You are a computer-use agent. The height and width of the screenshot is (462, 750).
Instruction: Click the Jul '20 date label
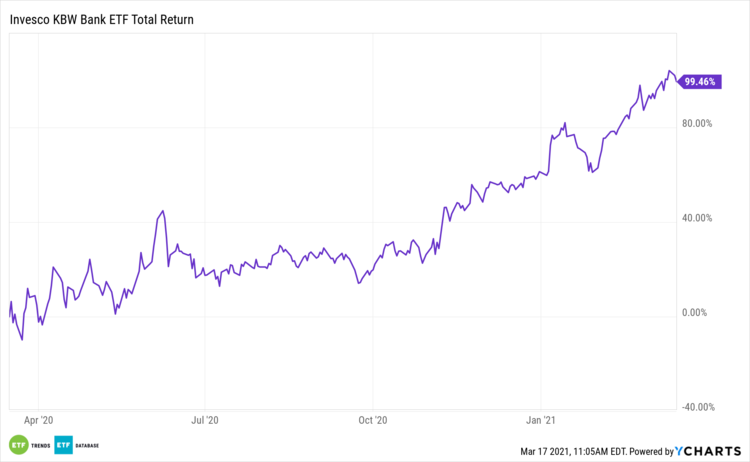point(204,422)
